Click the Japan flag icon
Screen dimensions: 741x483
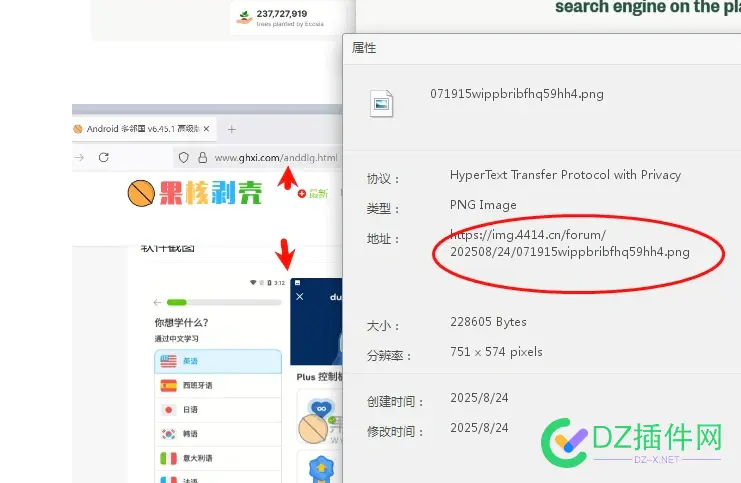click(x=168, y=410)
